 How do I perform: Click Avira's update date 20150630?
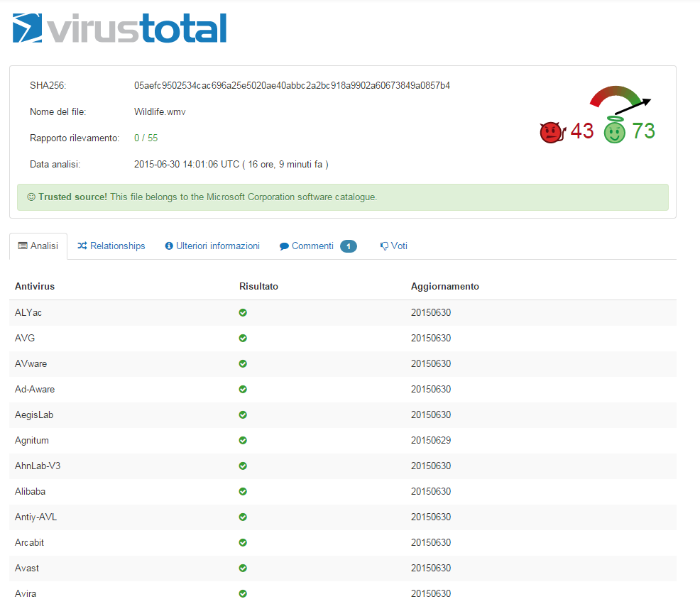[x=431, y=593]
